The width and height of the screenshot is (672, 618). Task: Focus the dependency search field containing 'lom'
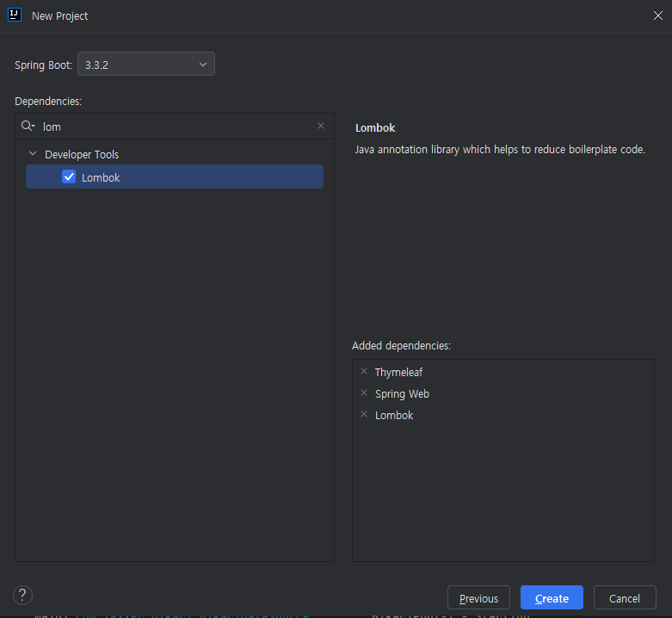click(x=176, y=127)
